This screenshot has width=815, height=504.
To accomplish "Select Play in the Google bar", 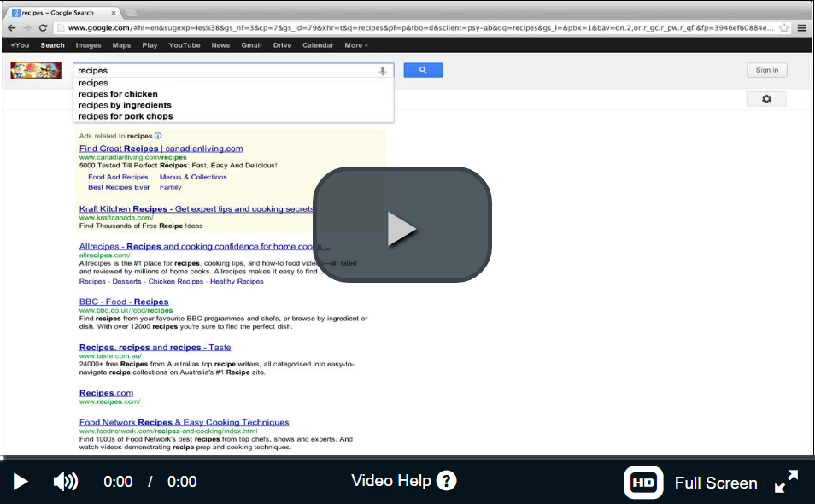I will click(150, 45).
